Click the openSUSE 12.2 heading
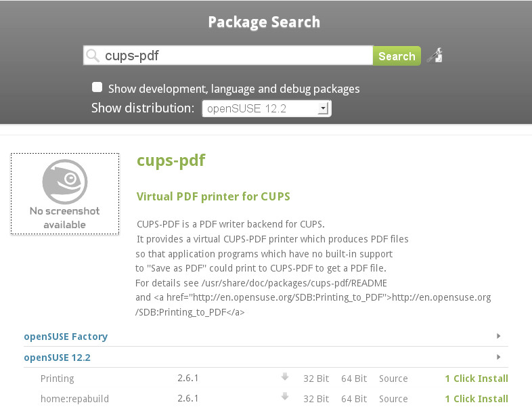The width and height of the screenshot is (532, 409). click(58, 358)
